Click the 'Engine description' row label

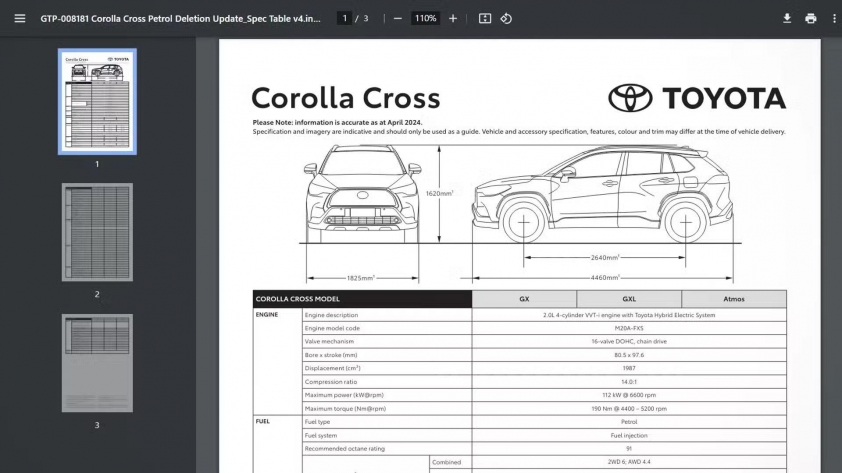point(331,315)
